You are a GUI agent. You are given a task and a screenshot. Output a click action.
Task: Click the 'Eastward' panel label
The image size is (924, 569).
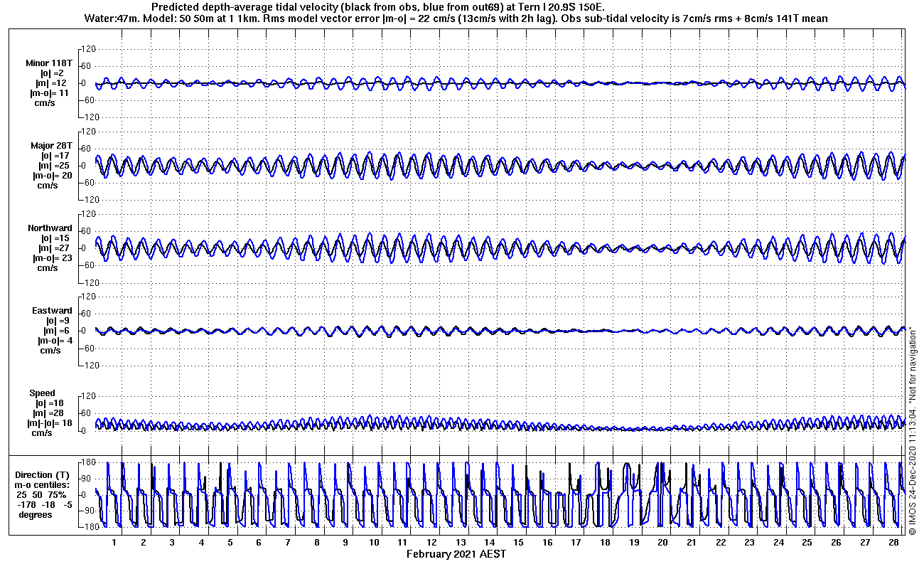tap(52, 311)
